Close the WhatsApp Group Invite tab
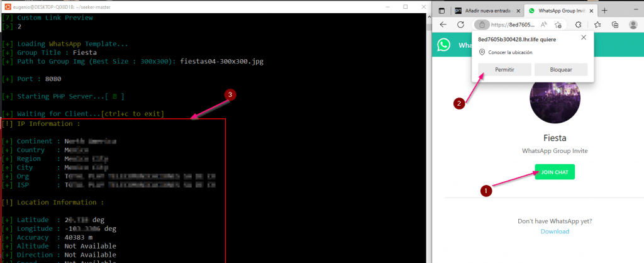The image size is (644, 263). [592, 11]
